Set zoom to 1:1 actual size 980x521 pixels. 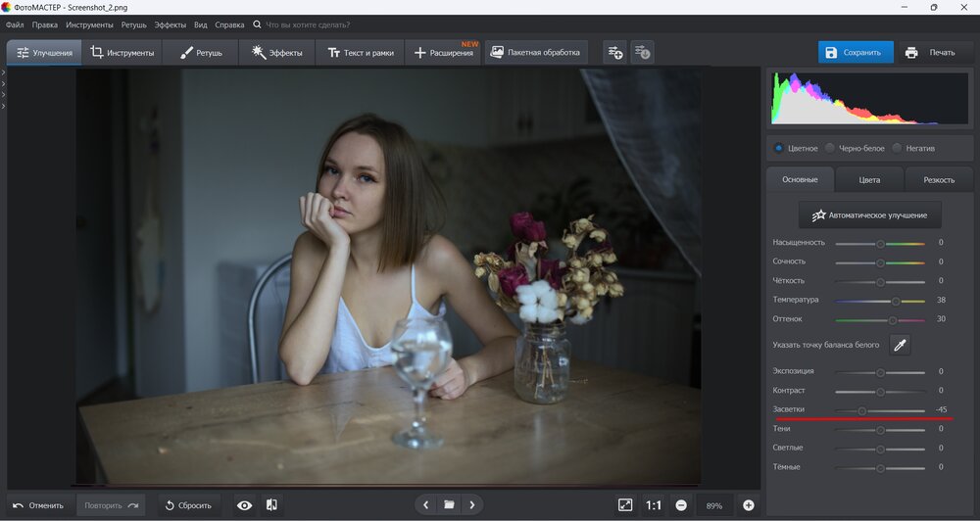pyautogui.click(x=654, y=505)
